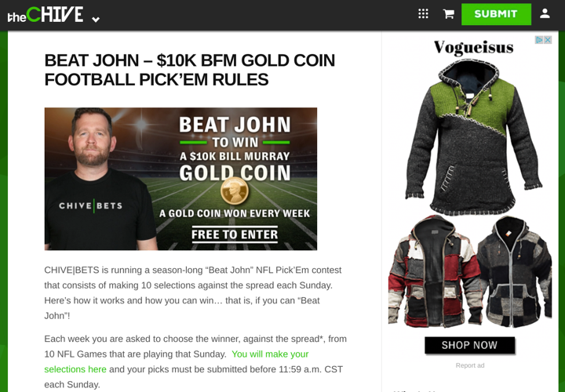Click the Beat John banner image

[180, 179]
